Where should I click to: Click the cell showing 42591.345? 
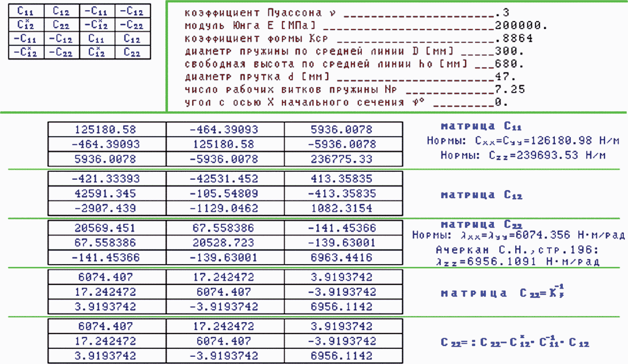pos(106,193)
